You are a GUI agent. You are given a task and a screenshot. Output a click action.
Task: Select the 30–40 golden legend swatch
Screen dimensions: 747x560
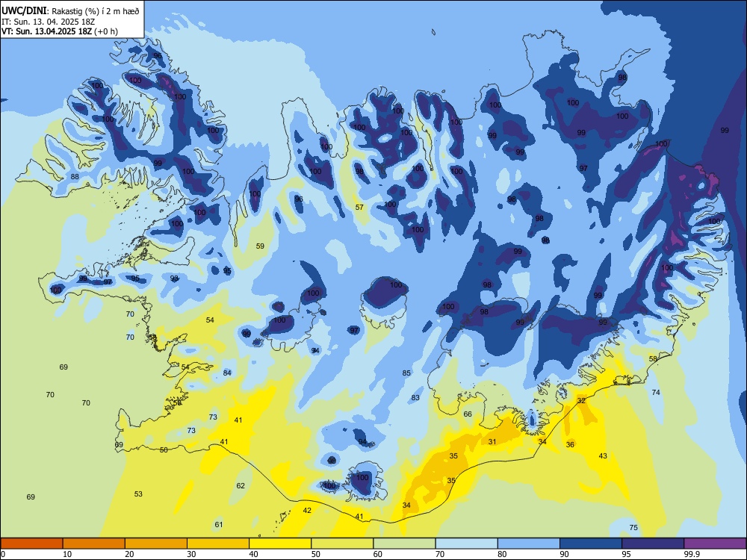218,544
